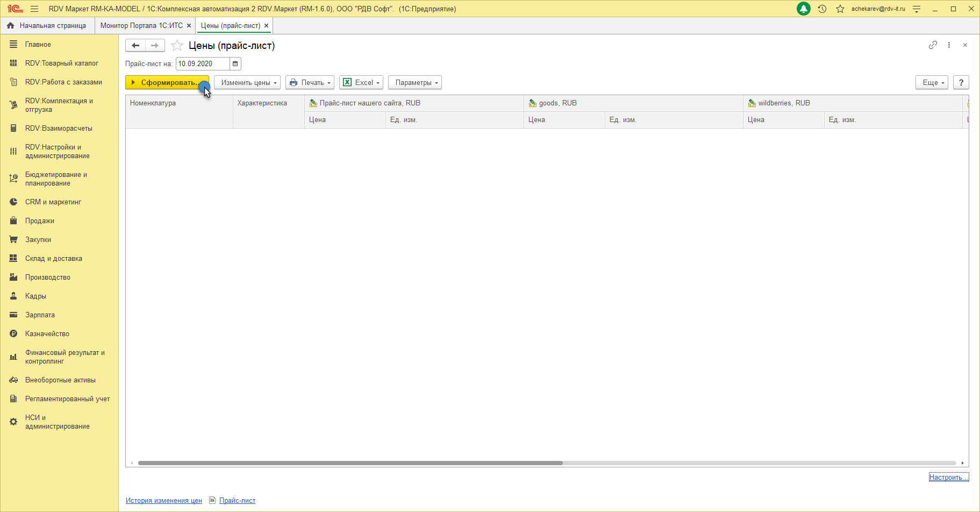Add price list page to favorites star
This screenshot has height=512, width=980.
(177, 46)
